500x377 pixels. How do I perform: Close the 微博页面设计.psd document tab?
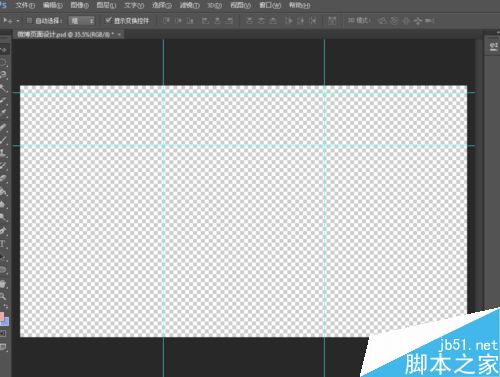coord(119,34)
